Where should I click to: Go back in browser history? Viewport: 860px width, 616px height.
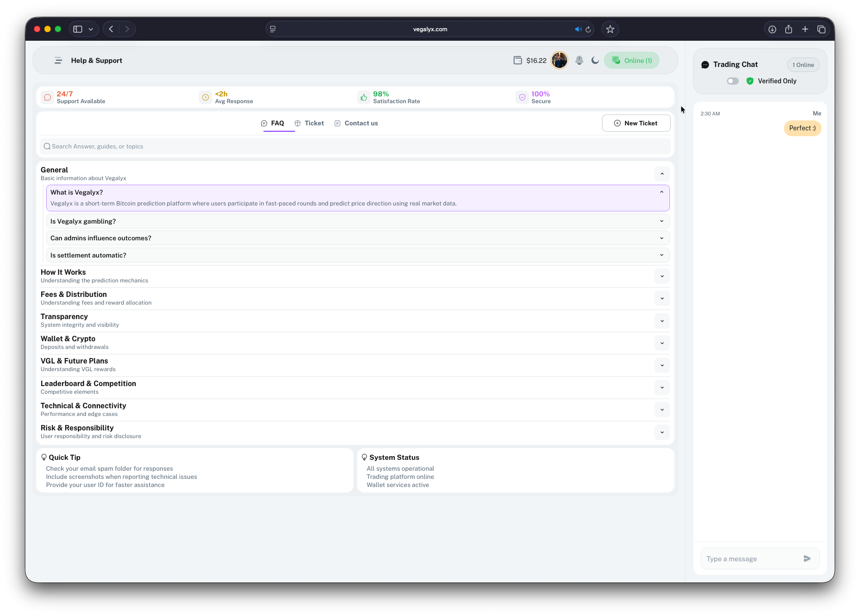(111, 29)
